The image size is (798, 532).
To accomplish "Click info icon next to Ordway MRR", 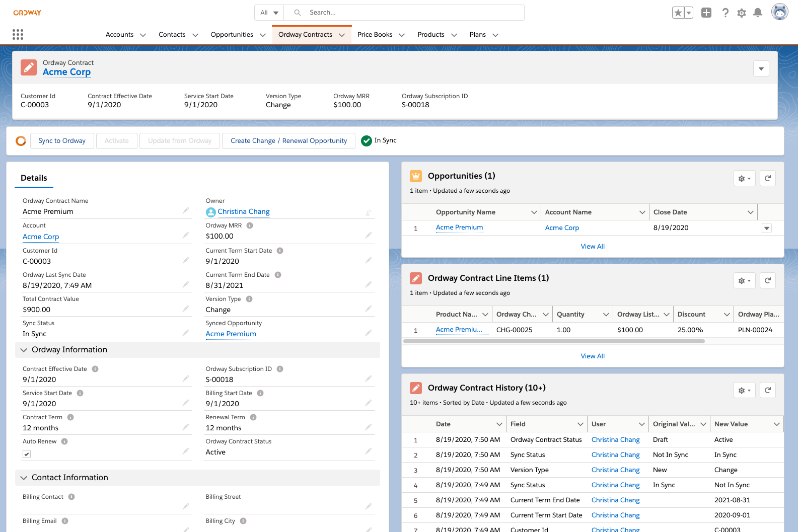I will 250,225.
